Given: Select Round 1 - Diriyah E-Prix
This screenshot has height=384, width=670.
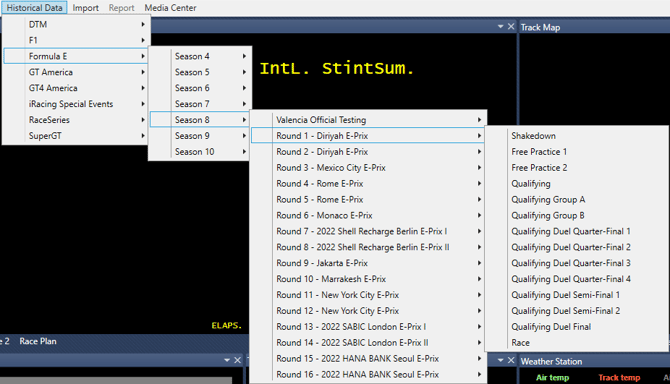Looking at the screenshot, I should (368, 136).
